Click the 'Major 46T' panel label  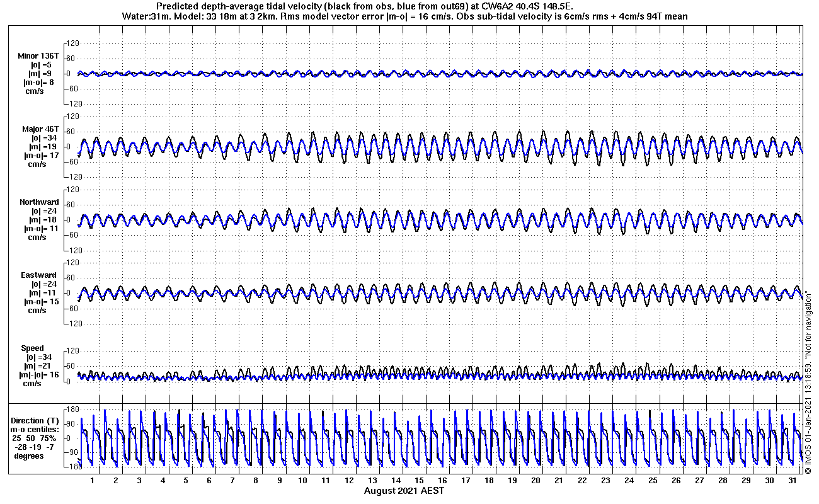pyautogui.click(x=41, y=129)
